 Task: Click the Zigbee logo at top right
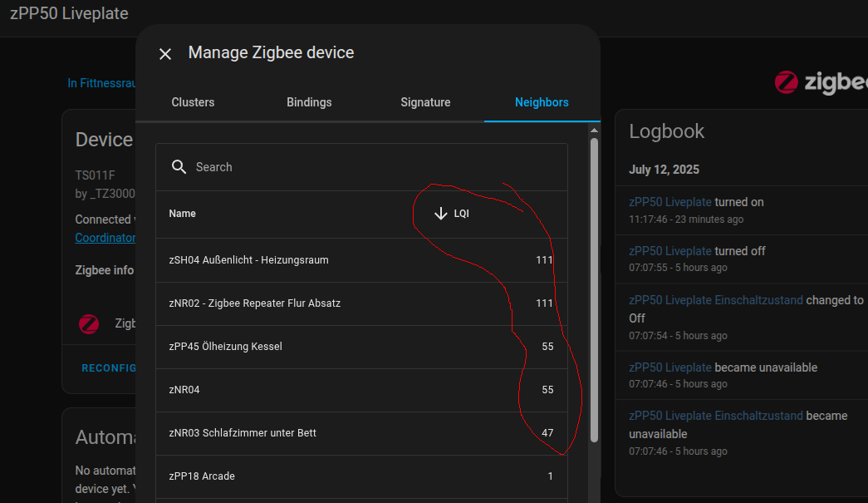(820, 82)
